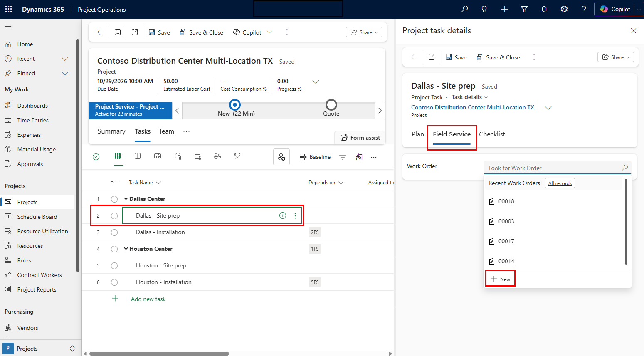Mark Dallas Center task complete circle
The height and width of the screenshot is (356, 644).
[x=114, y=199]
